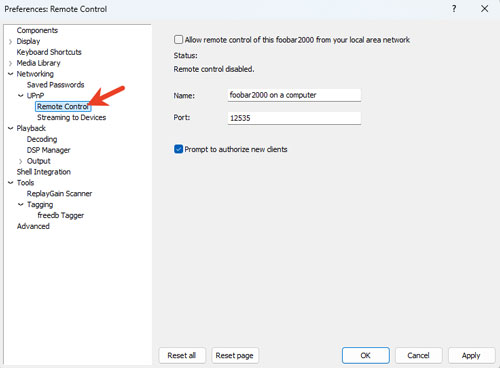This screenshot has width=500, height=368.
Task: Close the Preferences window
Action: pos(485,9)
